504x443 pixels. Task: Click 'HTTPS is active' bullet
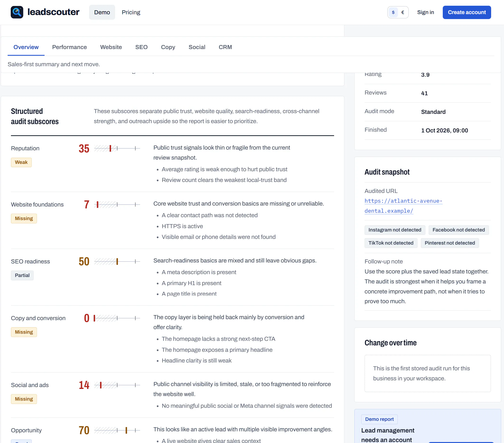pyautogui.click(x=182, y=226)
